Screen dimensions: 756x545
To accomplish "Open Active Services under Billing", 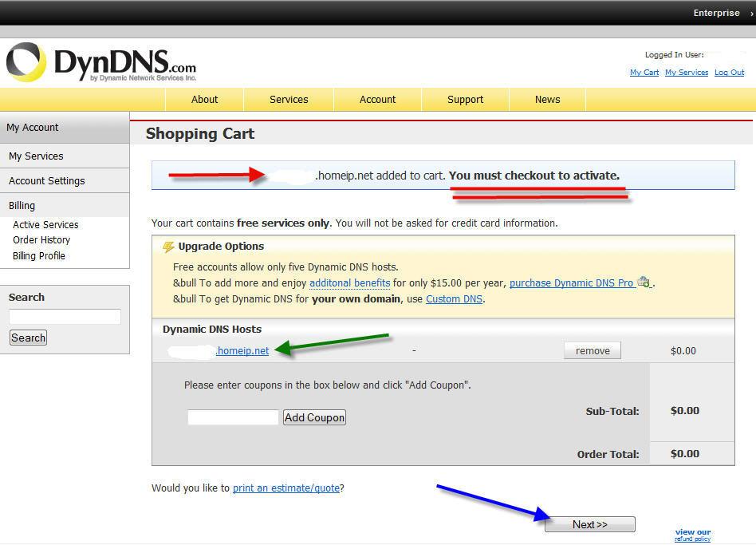I will pos(45,225).
